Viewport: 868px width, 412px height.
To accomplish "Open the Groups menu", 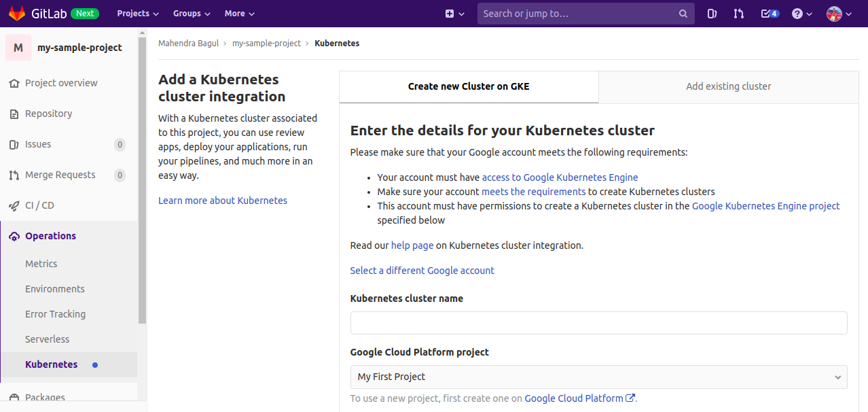I will [x=192, y=14].
